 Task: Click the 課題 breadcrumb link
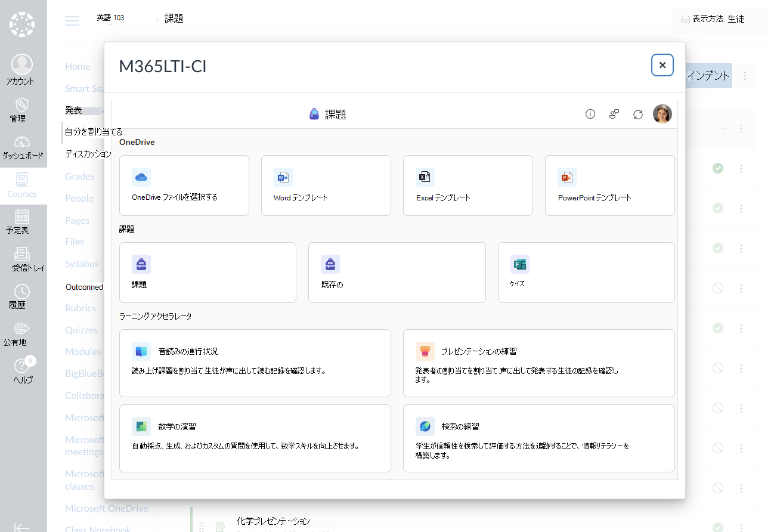tap(174, 18)
